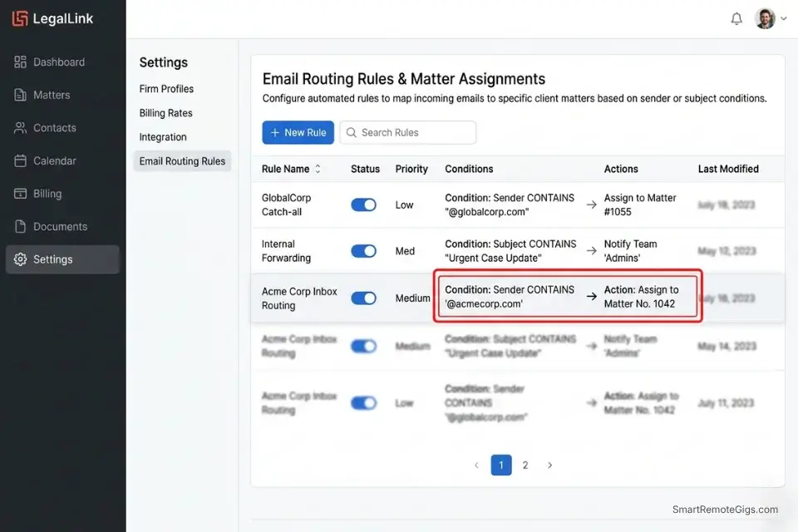The image size is (798, 532).
Task: Click the New Rule button
Action: (298, 132)
